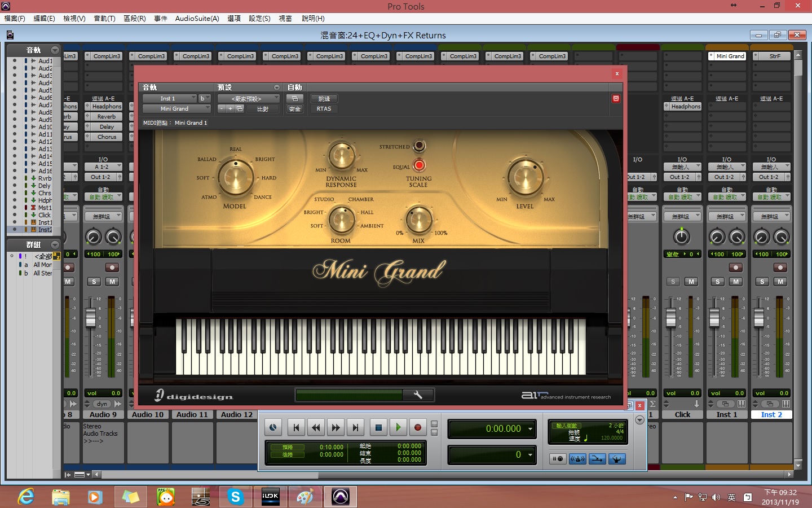Open the Paint palette icon in taskbar
Screen dimensions: 812x508
[305, 497]
